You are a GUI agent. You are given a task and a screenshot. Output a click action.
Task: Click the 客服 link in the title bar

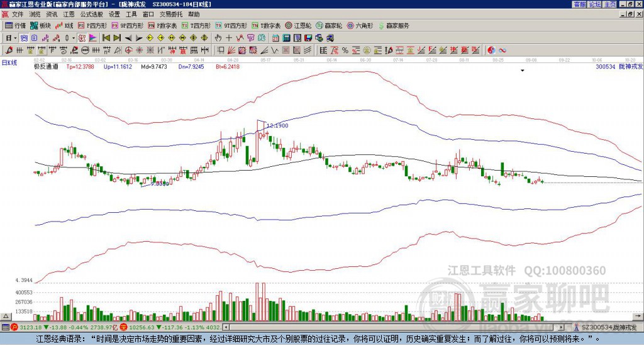(579, 4)
